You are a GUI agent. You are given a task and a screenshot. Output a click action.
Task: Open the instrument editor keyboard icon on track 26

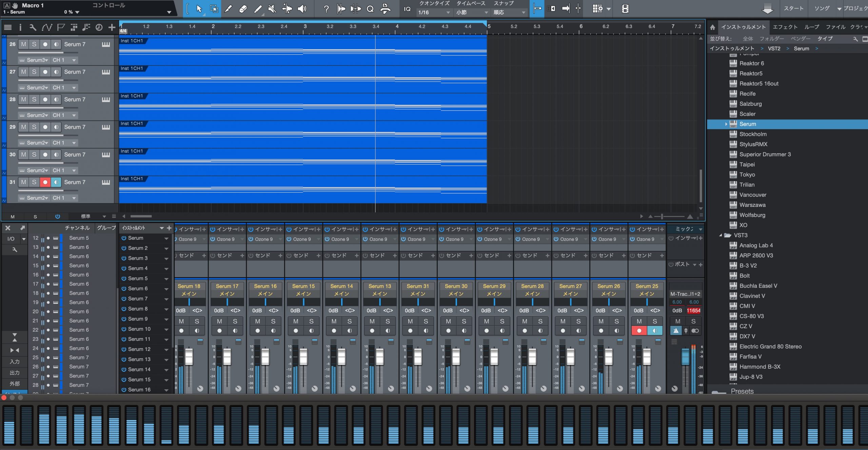pyautogui.click(x=106, y=44)
